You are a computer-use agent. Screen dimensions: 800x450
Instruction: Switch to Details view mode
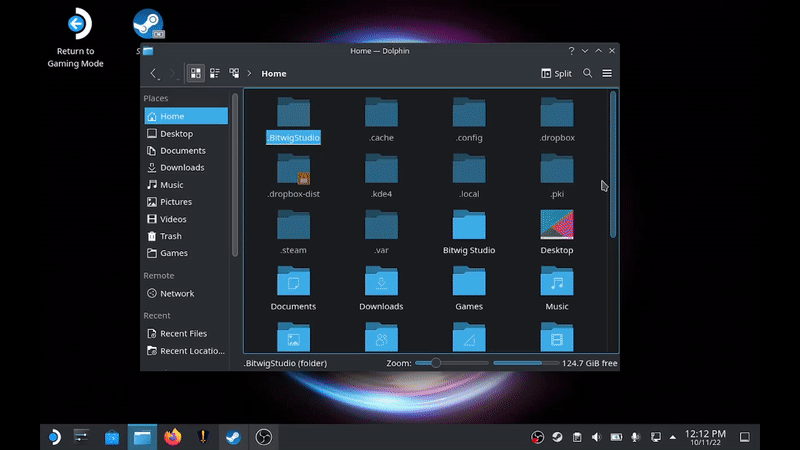tap(234, 73)
